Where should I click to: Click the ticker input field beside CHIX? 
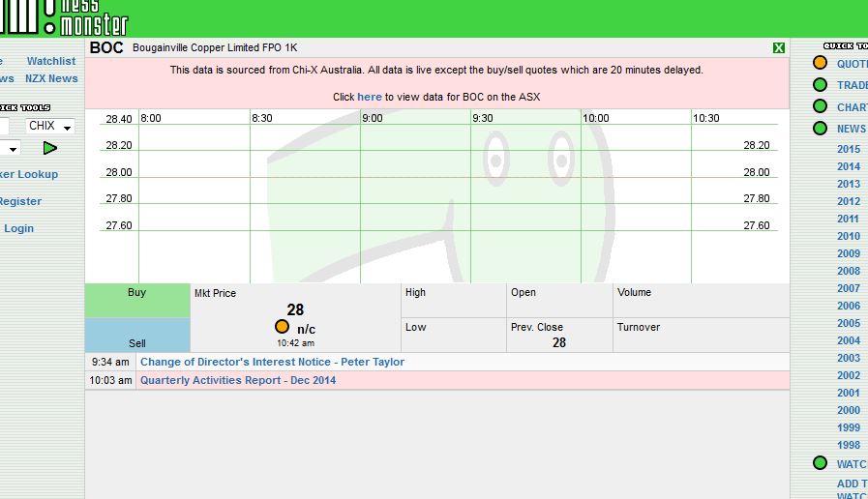tap(4, 126)
